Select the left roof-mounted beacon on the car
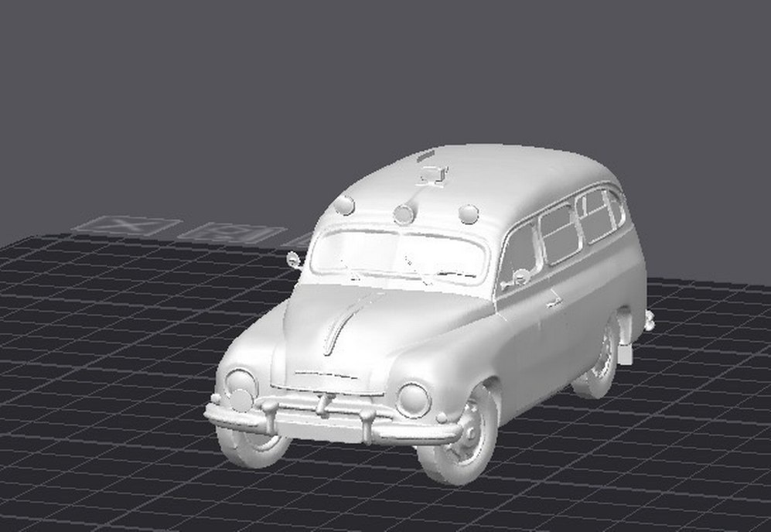Viewport: 771px width, 532px height. (346, 207)
